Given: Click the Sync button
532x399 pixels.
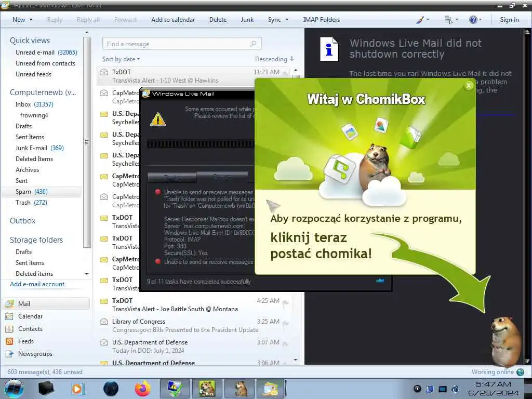Looking at the screenshot, I should click(x=274, y=20).
